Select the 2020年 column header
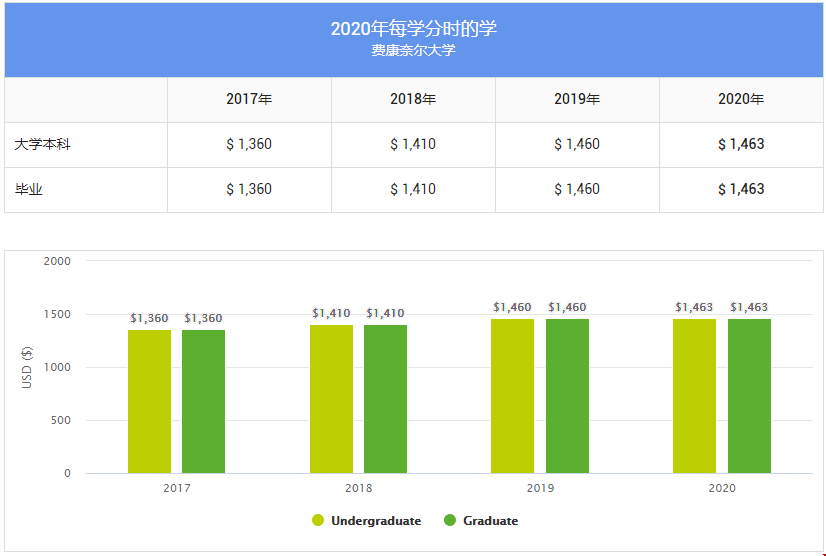This screenshot has height=556, width=826. (x=741, y=99)
